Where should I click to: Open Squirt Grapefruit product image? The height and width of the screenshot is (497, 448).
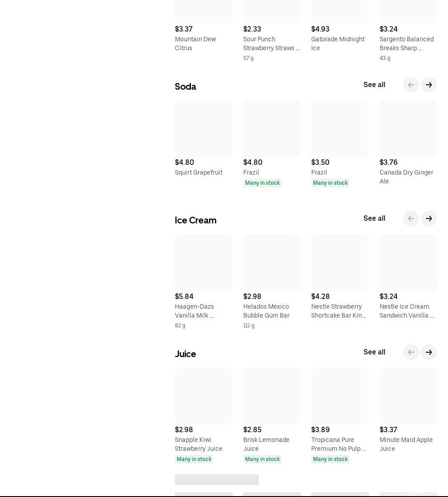coord(203,129)
